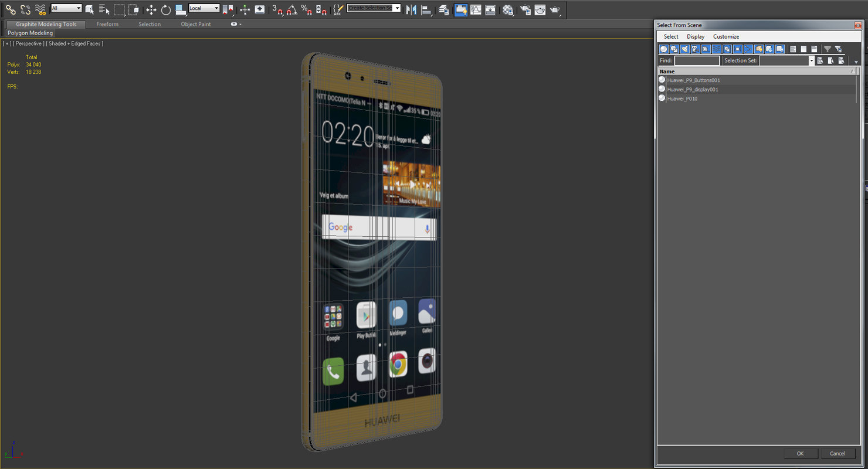
Task: Toggle Display Shapes filter in dialog
Action: 674,49
